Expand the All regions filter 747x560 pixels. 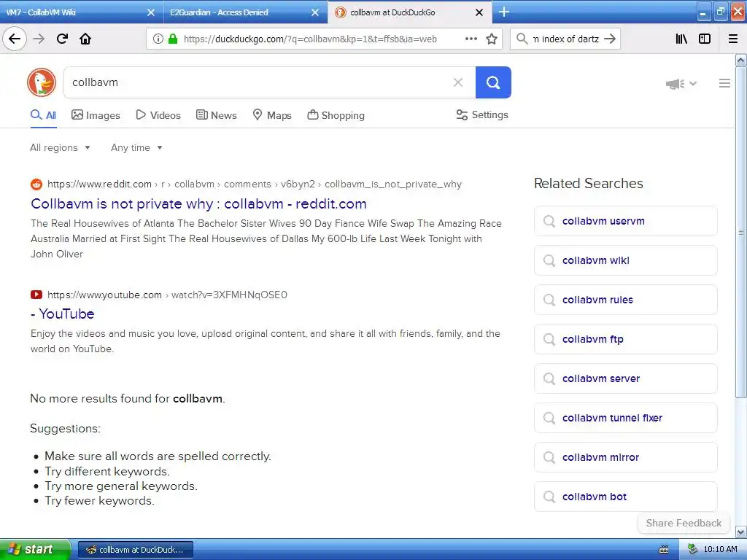[60, 147]
